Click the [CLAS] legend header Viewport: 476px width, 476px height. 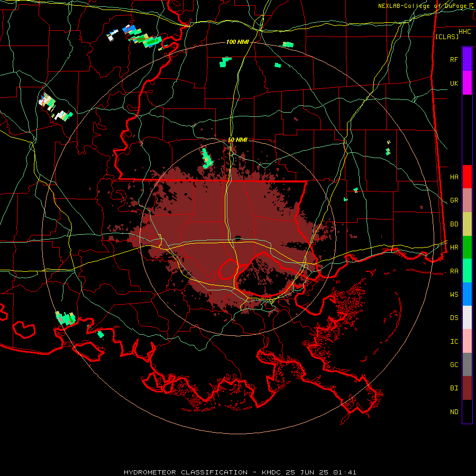click(x=447, y=36)
